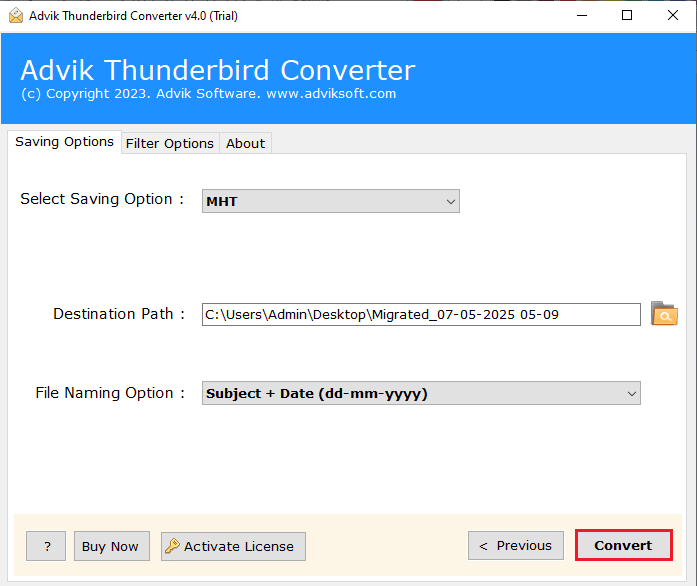The height and width of the screenshot is (586, 697).
Task: Click the Buy Now button
Action: click(112, 546)
